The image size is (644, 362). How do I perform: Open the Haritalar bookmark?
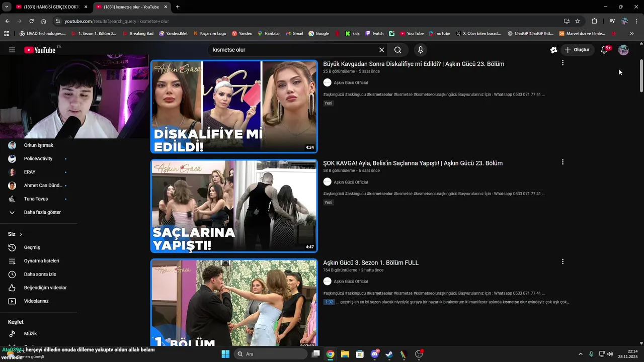click(269, 34)
